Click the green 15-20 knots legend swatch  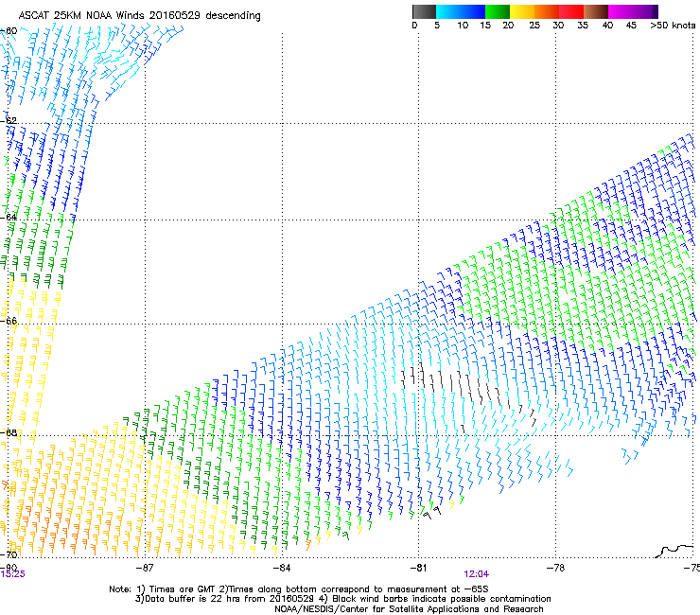click(x=498, y=11)
